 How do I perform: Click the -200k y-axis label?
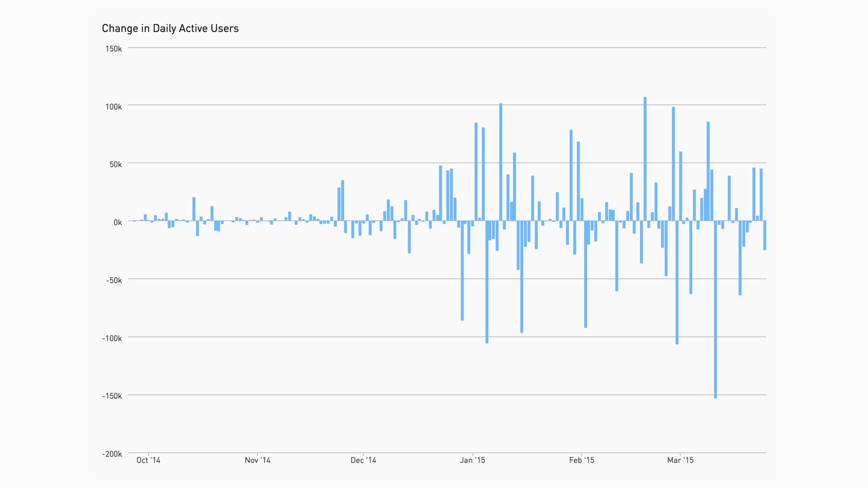112,454
